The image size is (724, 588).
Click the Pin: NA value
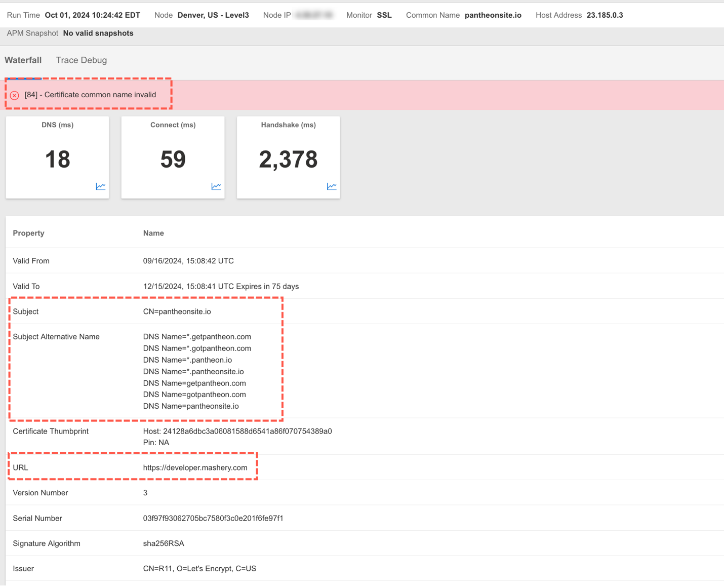tap(156, 443)
